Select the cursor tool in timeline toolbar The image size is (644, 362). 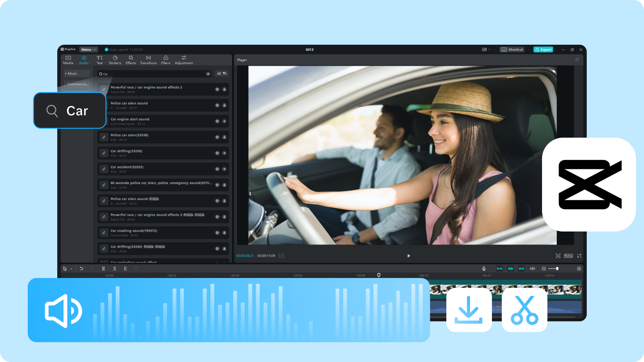point(64,269)
